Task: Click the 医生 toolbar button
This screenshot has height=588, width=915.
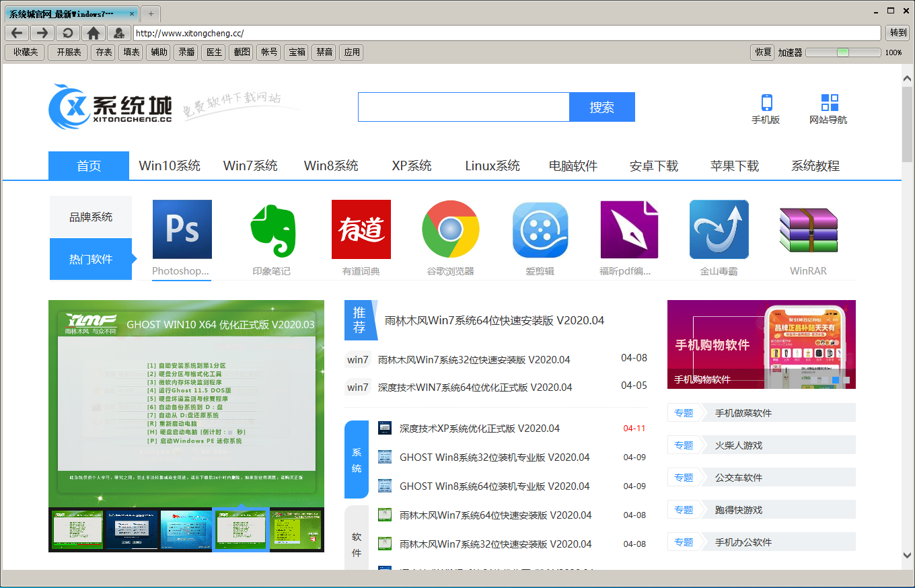Action: coord(214,52)
